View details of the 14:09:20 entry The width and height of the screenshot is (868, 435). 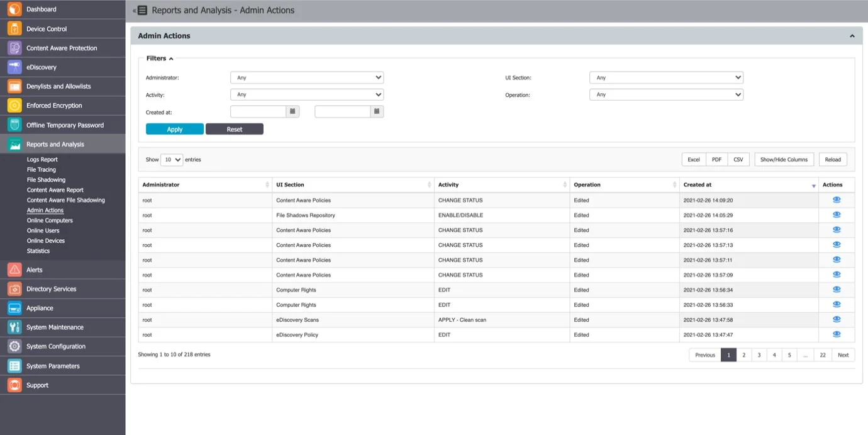click(x=837, y=200)
